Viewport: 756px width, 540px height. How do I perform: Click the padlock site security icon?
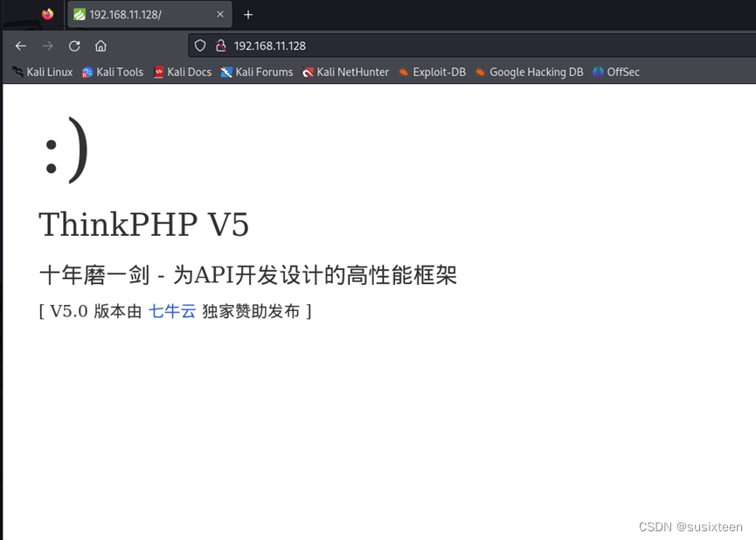click(220, 45)
